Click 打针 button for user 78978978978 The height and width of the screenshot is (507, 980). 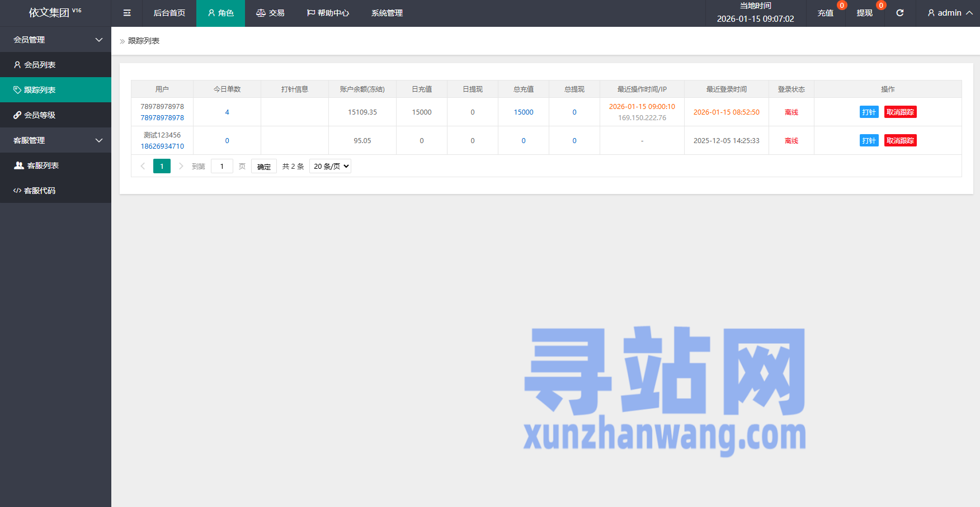tap(869, 112)
